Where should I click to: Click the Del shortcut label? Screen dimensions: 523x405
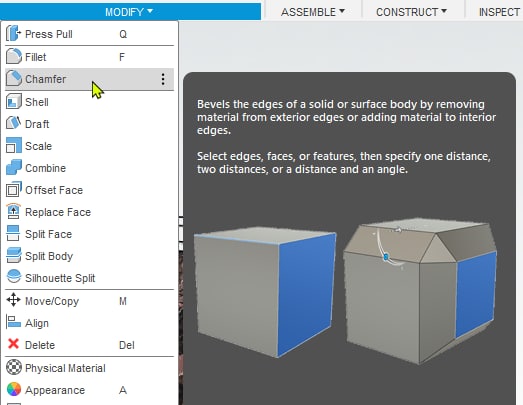(x=127, y=345)
